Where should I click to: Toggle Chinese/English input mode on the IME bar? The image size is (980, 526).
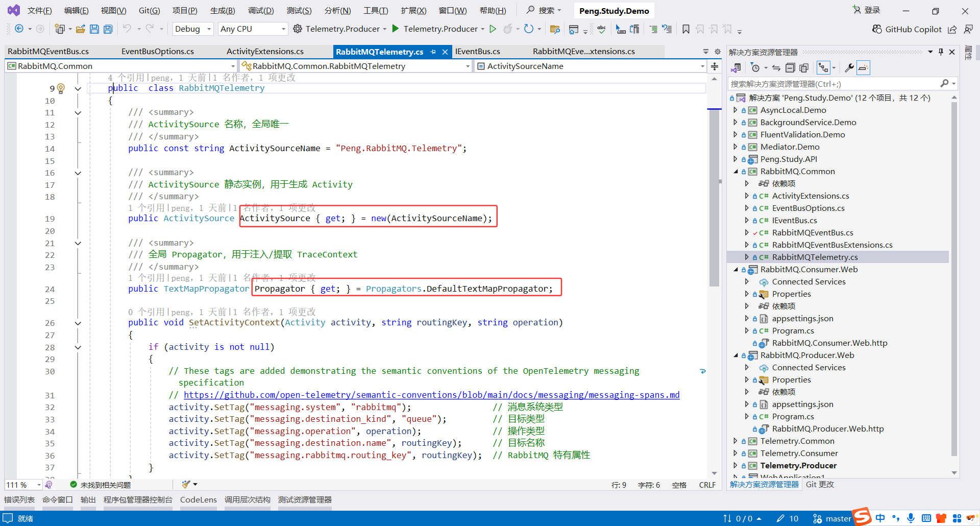click(880, 518)
